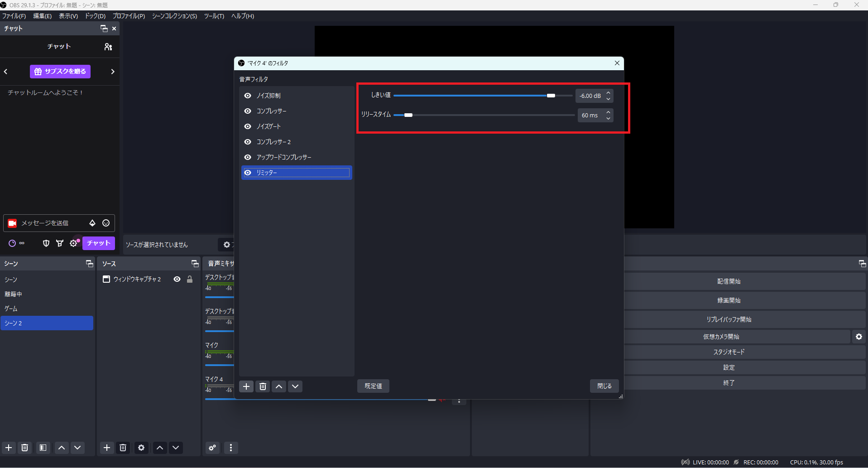Image resolution: width=868 pixels, height=468 pixels.
Task: Open Bits cheer icon in chat input
Action: click(92, 223)
